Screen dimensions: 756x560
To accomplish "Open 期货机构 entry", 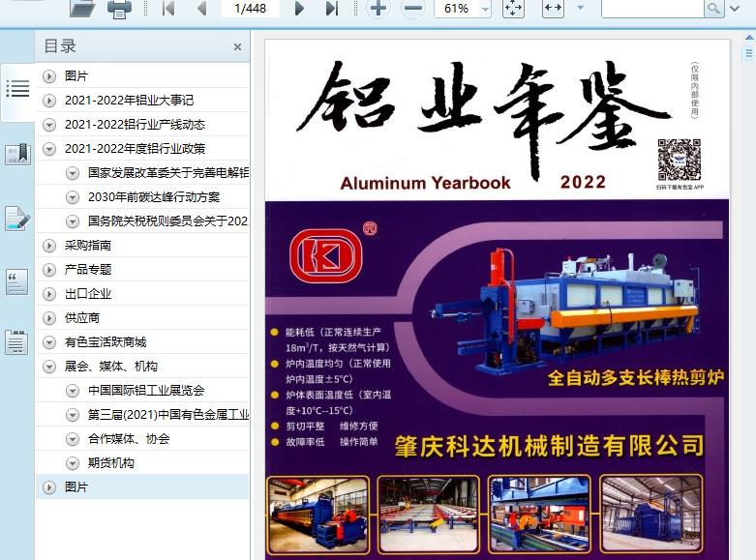I will point(111,463).
